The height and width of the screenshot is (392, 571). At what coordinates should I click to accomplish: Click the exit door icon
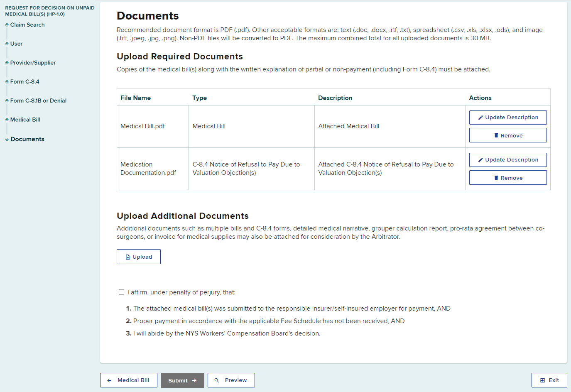coord(542,380)
